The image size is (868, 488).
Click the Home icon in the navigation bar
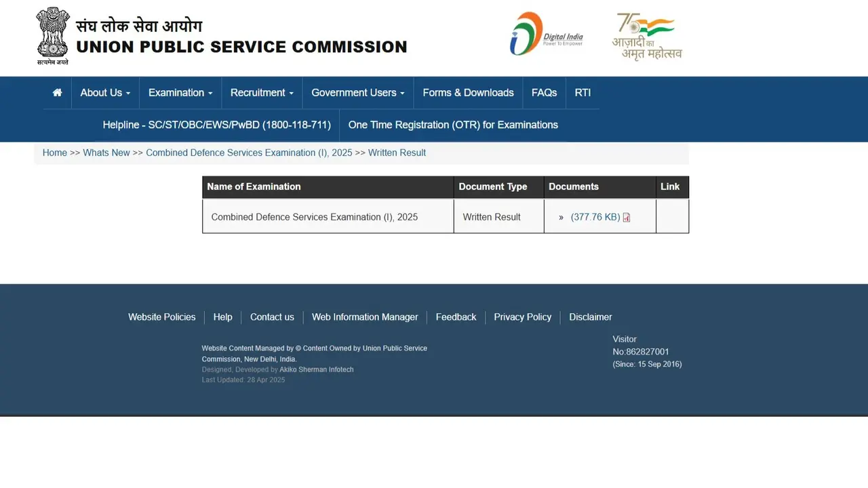[x=57, y=92]
